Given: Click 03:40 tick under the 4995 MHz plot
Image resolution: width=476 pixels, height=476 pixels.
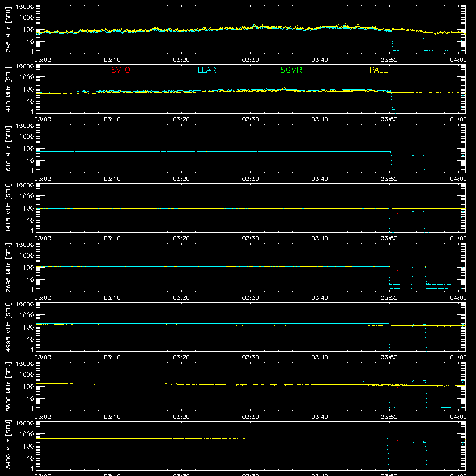Looking at the screenshot, I should pos(320,358).
